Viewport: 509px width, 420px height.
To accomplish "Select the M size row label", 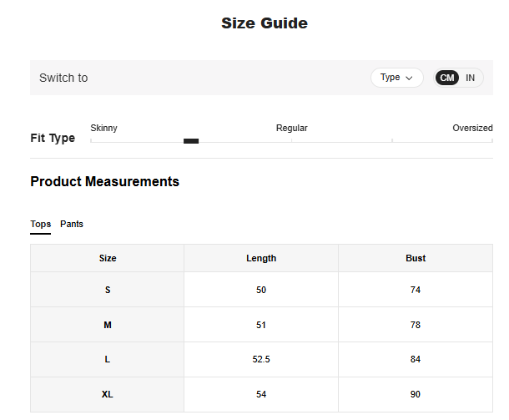I will [108, 325].
